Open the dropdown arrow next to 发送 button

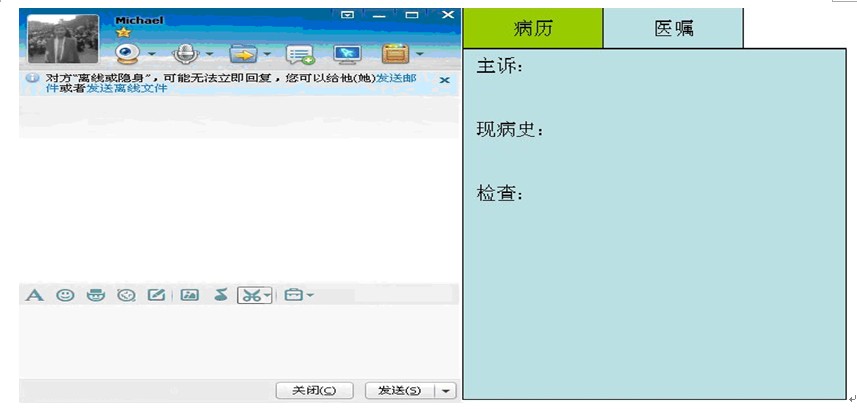tap(447, 390)
